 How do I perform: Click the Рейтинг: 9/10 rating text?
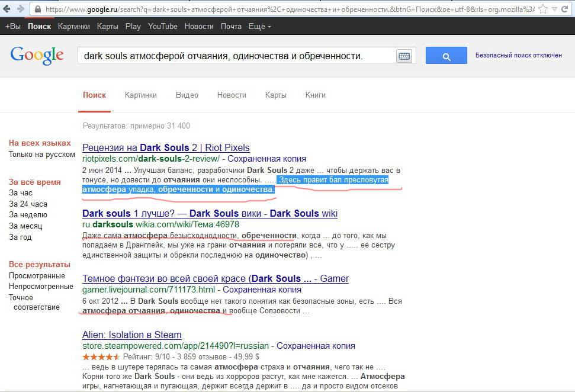[147, 357]
